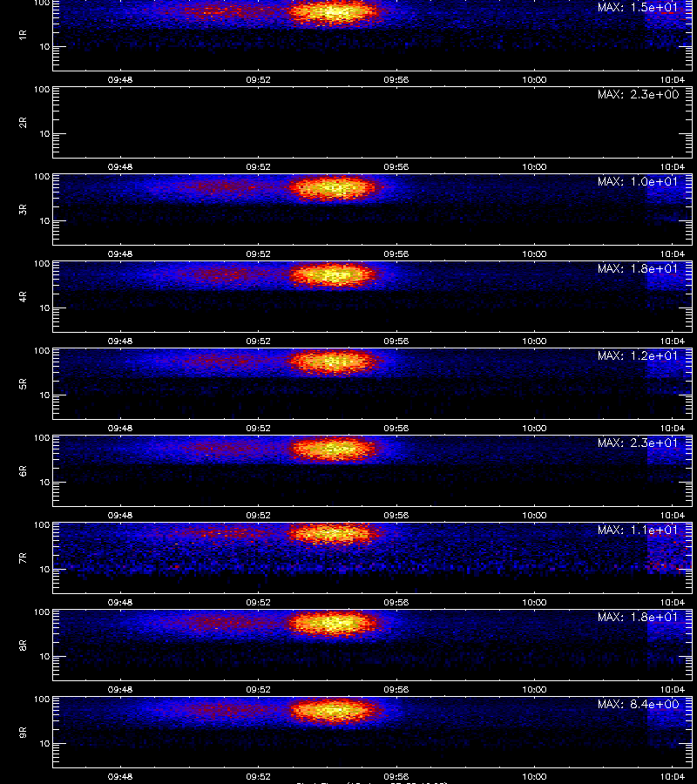Click the 9R panel axis label
This screenshot has height=784, width=697.
pos(23,733)
